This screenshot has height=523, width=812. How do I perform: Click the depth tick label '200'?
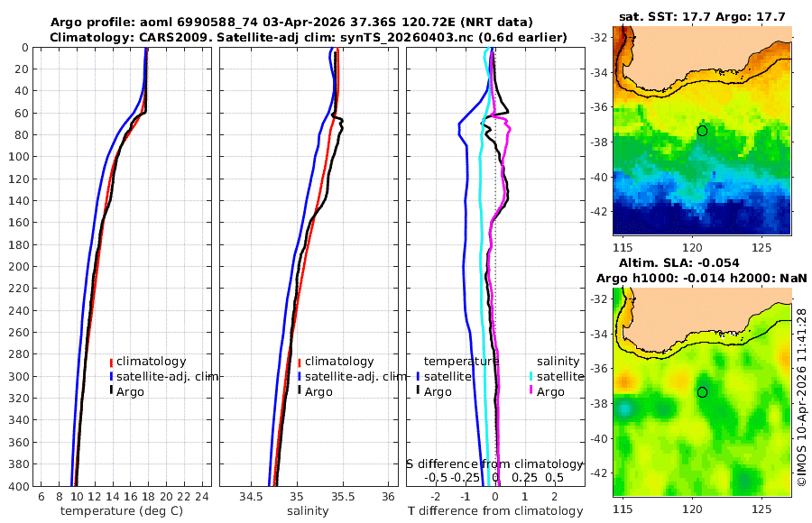point(19,267)
